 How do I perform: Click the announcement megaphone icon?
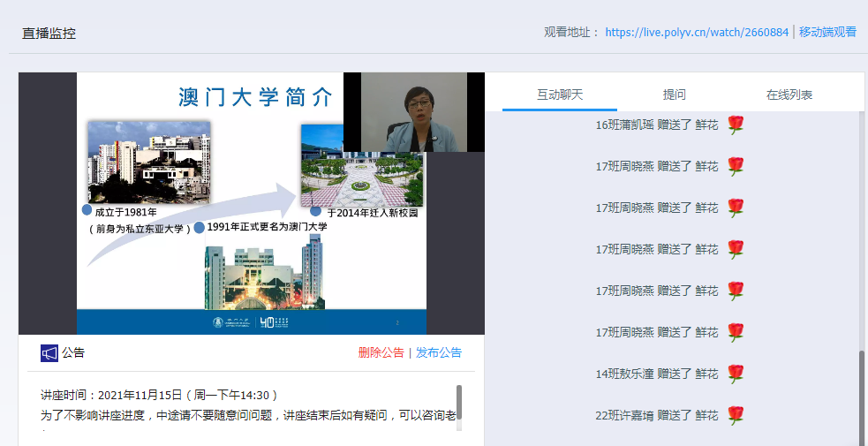[x=49, y=353]
